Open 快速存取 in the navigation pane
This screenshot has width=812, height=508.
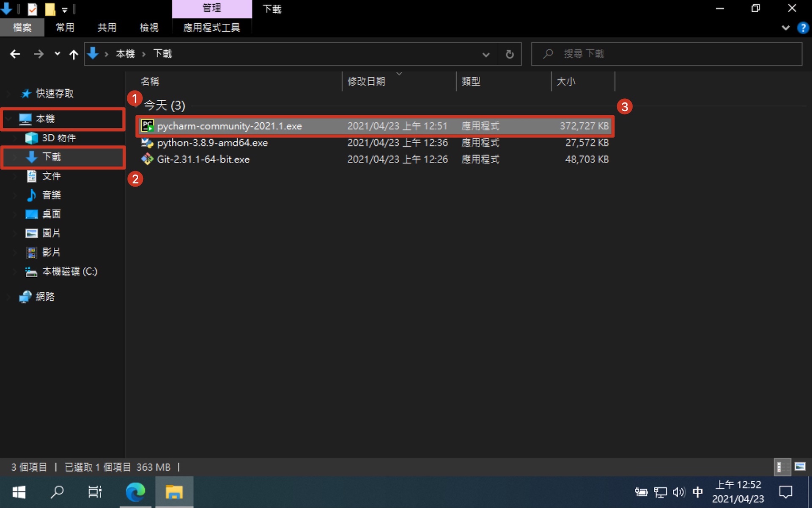point(55,93)
